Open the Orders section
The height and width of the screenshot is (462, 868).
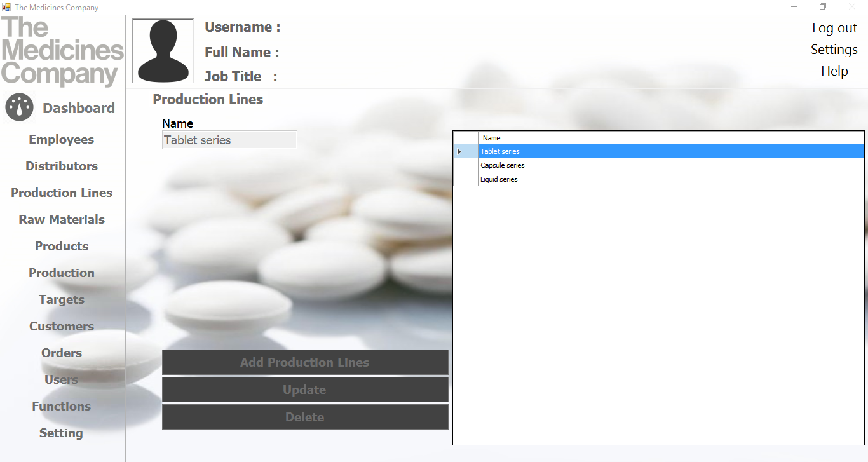62,353
